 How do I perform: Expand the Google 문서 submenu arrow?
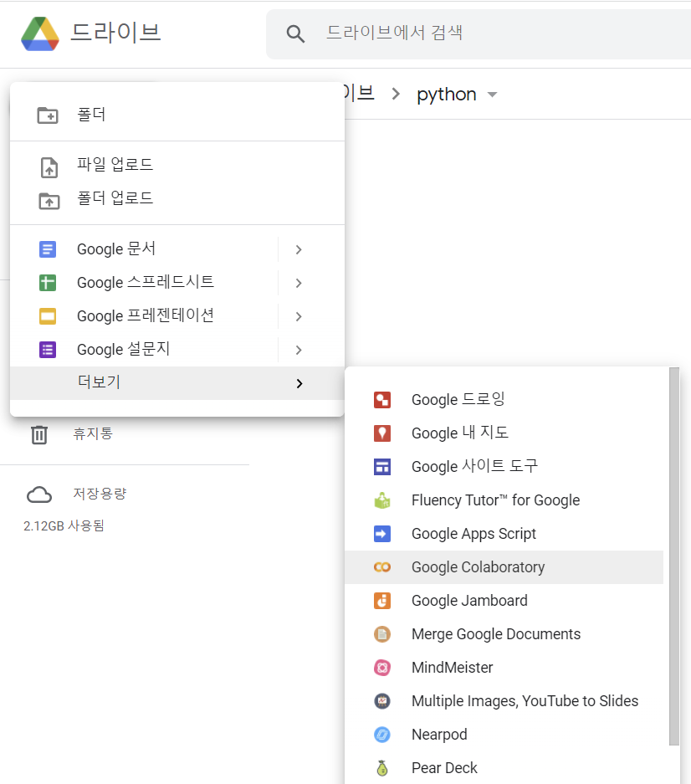(x=299, y=249)
